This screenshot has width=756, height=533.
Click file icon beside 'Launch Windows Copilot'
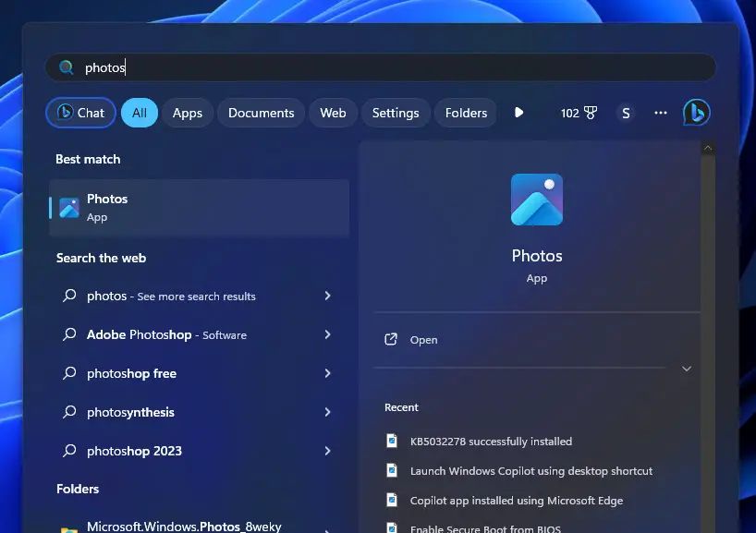pyautogui.click(x=392, y=470)
